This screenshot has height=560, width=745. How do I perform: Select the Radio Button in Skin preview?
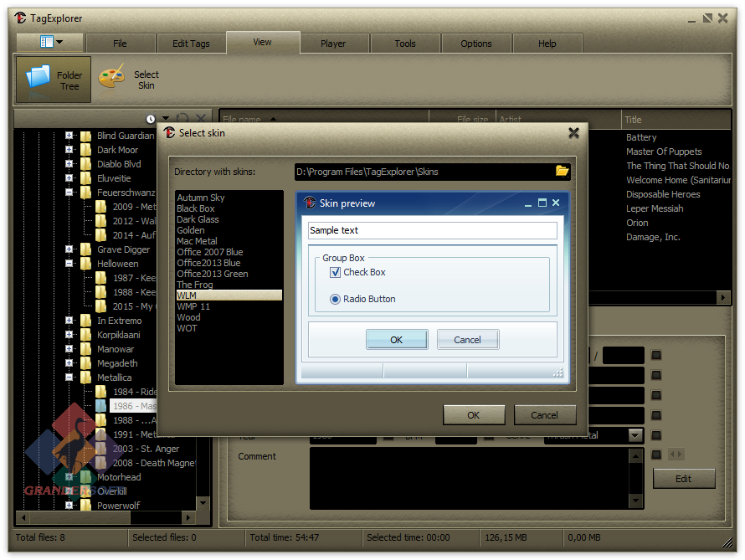pyautogui.click(x=336, y=299)
